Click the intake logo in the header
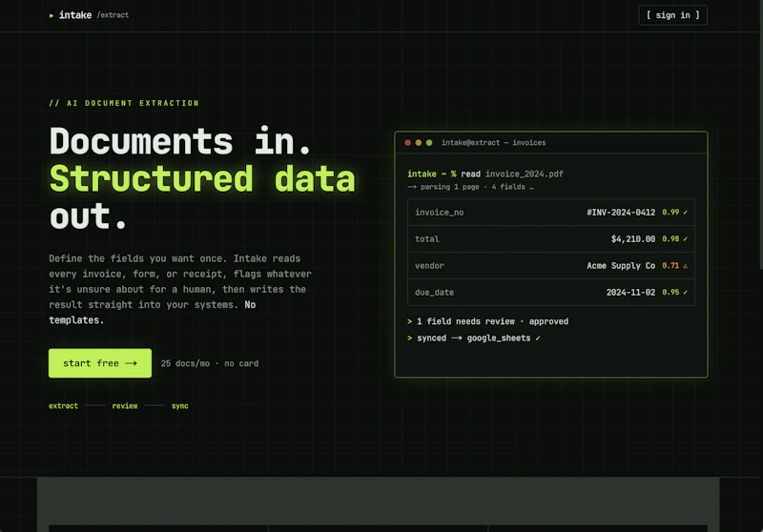 coord(75,15)
